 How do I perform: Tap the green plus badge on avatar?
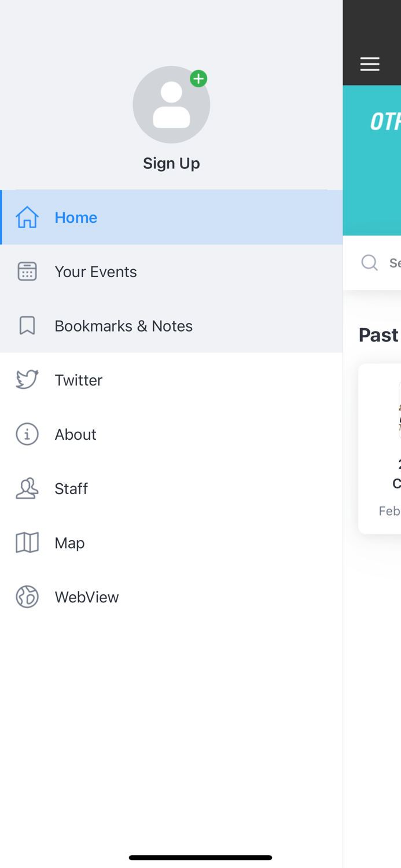198,79
